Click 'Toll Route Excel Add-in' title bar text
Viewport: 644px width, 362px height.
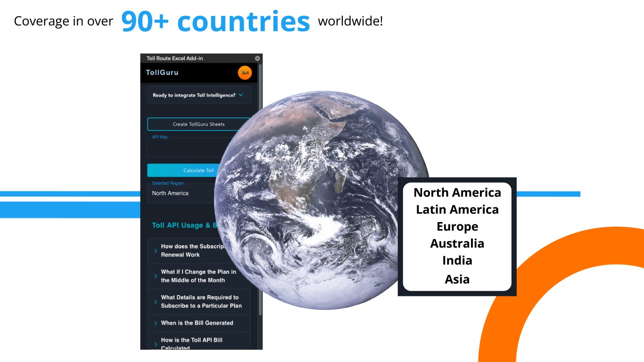pyautogui.click(x=174, y=58)
